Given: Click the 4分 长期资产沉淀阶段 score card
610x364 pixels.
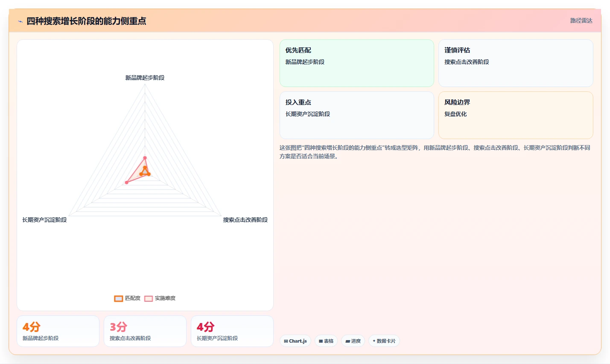Looking at the screenshot, I should coord(232,331).
